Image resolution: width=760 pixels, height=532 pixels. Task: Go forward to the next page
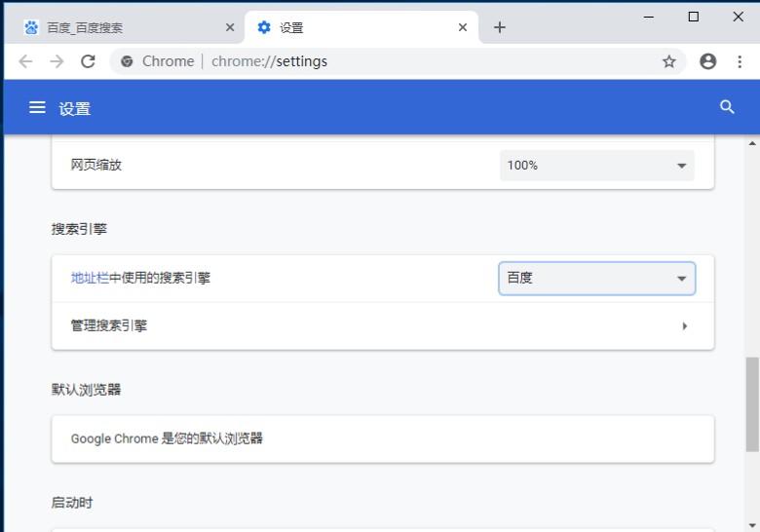pyautogui.click(x=57, y=61)
